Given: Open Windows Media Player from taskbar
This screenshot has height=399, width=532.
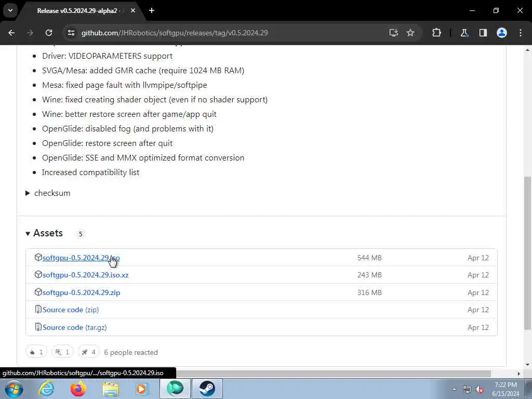Looking at the screenshot, I should click(142, 389).
